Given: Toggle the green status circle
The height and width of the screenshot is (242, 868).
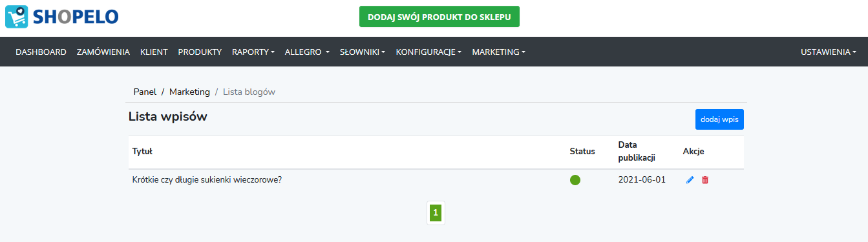Looking at the screenshot, I should pos(575,180).
